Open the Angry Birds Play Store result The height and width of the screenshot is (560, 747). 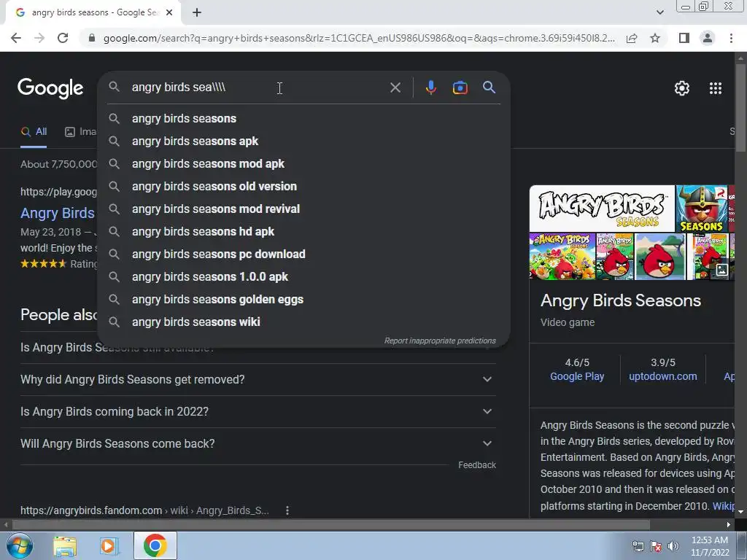[x=58, y=213]
